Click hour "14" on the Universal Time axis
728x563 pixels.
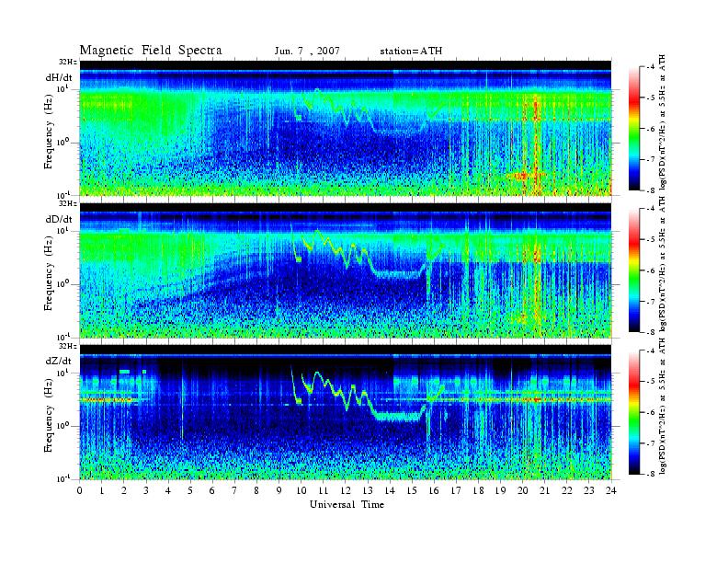[x=390, y=491]
